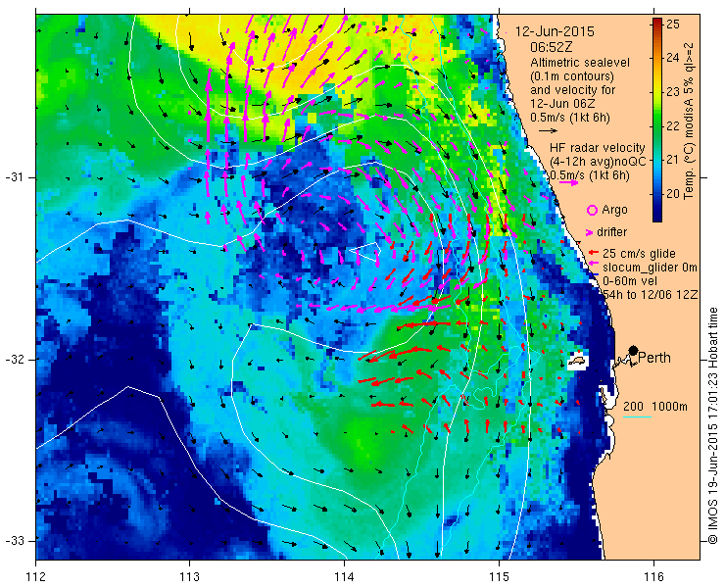Click the 114 longitude axis label

pyautogui.click(x=345, y=577)
